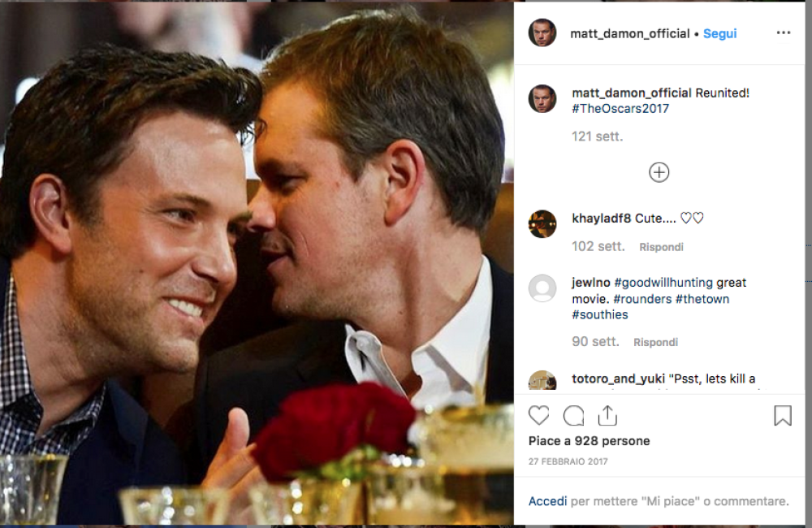Open the #TheOscars2017 hashtag

[x=620, y=109]
